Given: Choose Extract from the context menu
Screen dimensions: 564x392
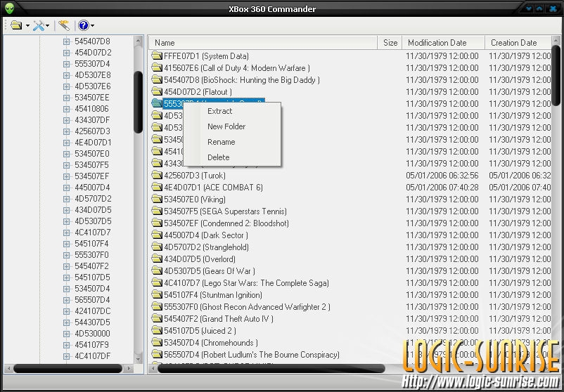Looking at the screenshot, I should [x=220, y=111].
